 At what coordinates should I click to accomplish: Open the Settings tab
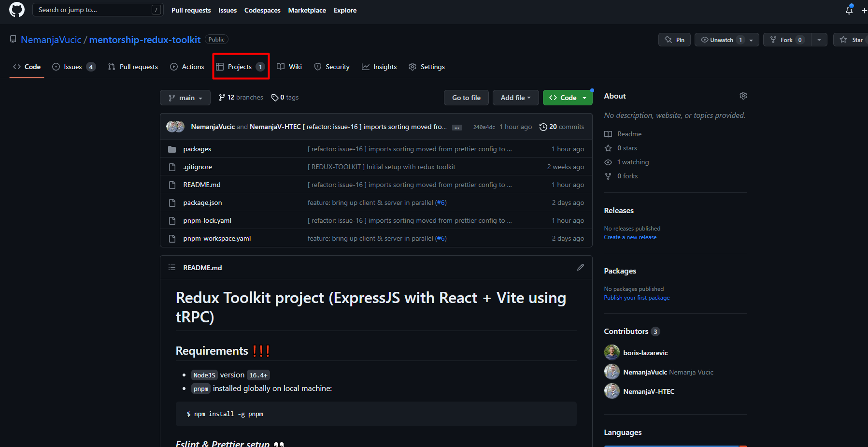(427, 67)
